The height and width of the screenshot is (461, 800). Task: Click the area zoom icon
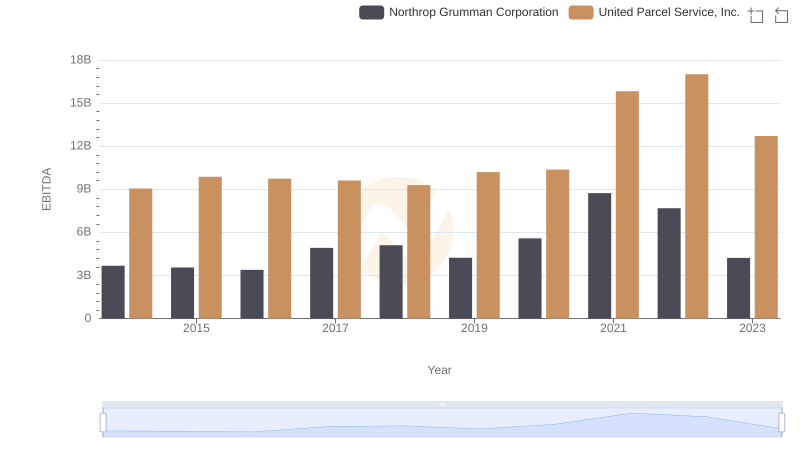tap(756, 15)
